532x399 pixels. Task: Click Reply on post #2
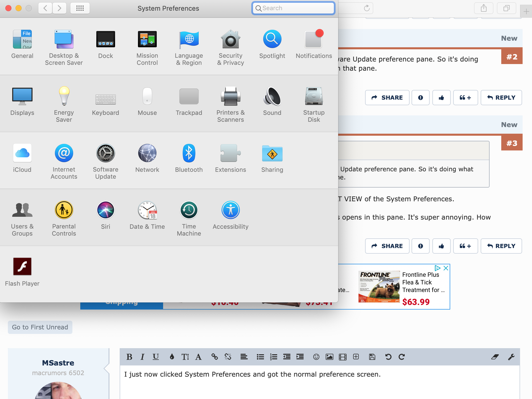[501, 98]
